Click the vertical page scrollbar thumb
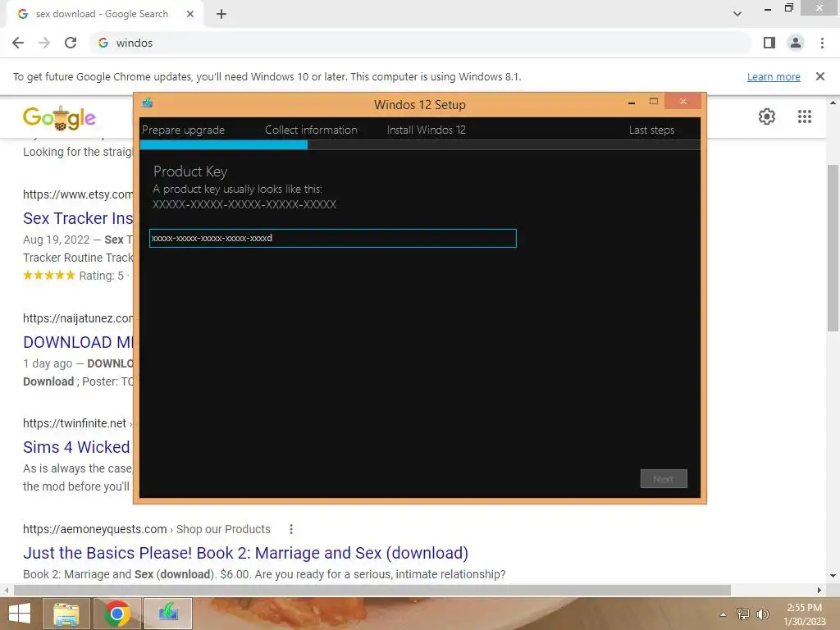This screenshot has width=840, height=630. pos(833,248)
